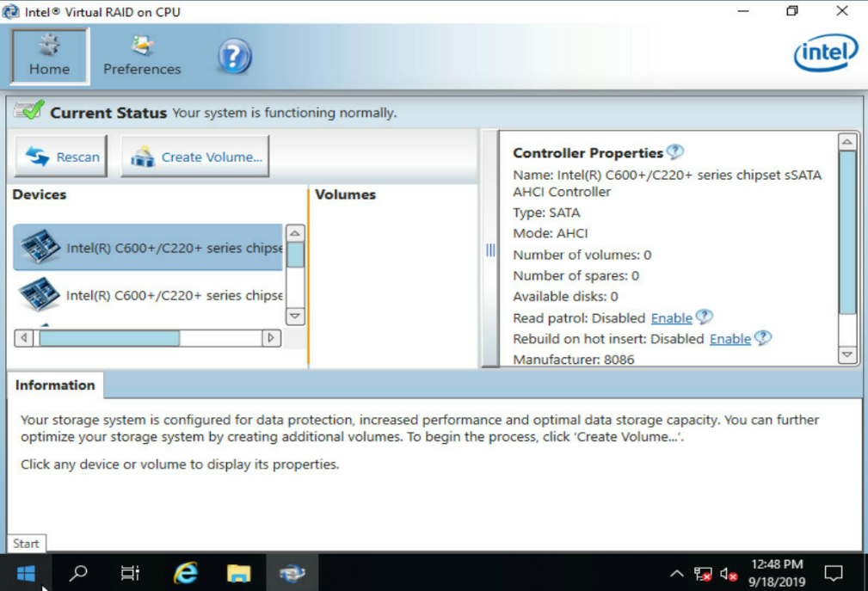
Task: Click the Intel logo in the top corner
Action: pos(825,53)
